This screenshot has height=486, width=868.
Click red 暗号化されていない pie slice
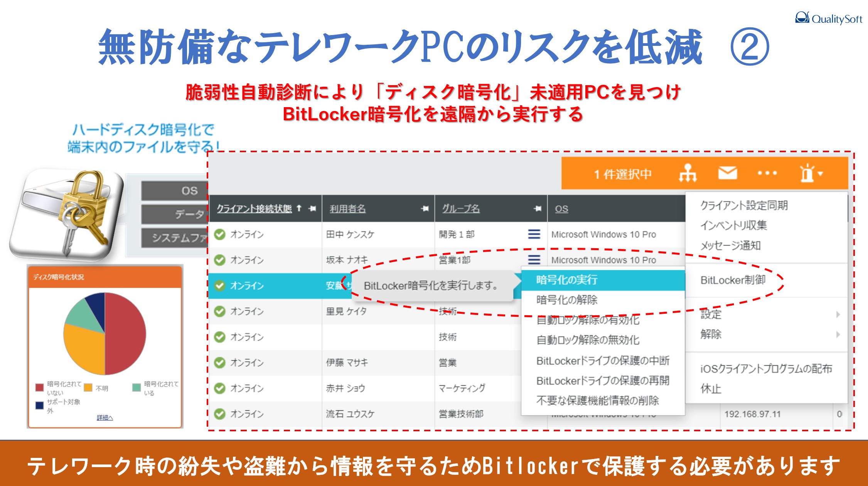(125, 333)
